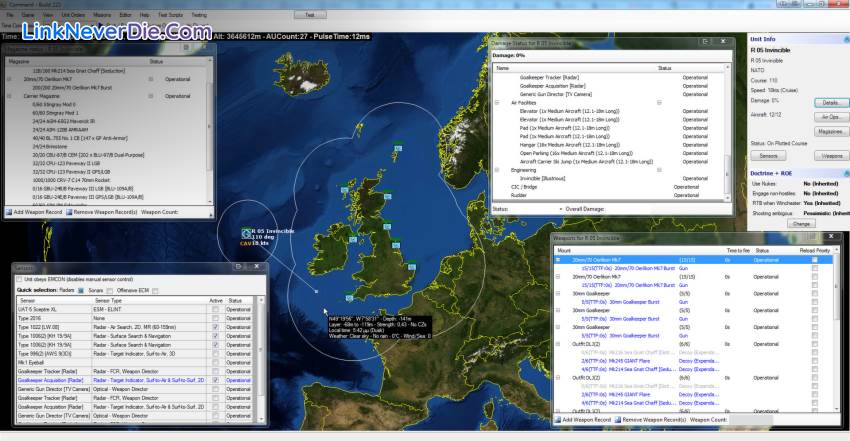Open the Test Scripts menu
This screenshot has width=850, height=441.
[x=170, y=15]
